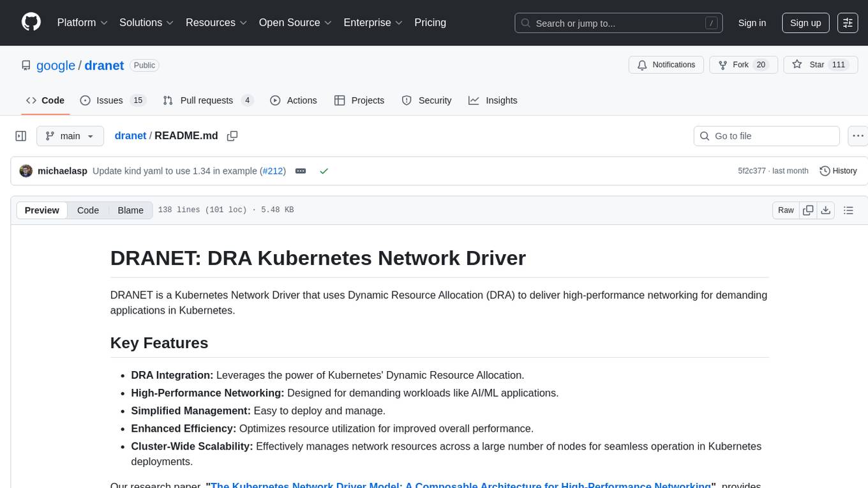Click dranet breadcrumb link
Viewport: 868px width, 488px height.
click(x=130, y=135)
